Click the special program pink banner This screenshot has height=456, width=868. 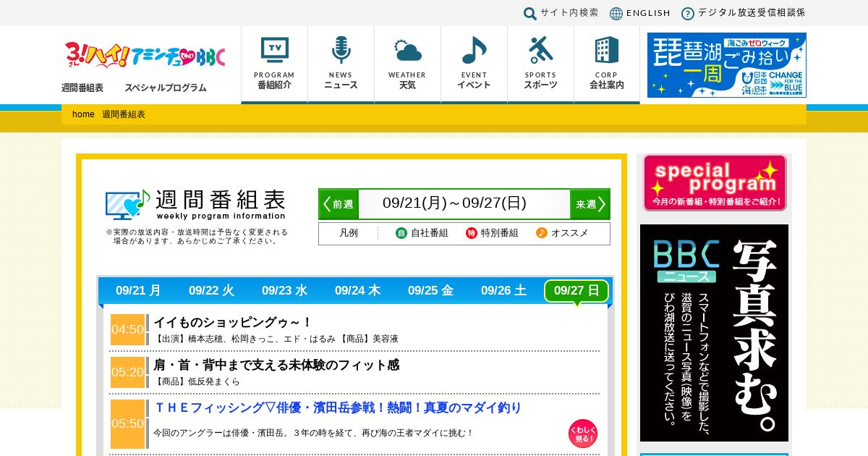tap(715, 182)
